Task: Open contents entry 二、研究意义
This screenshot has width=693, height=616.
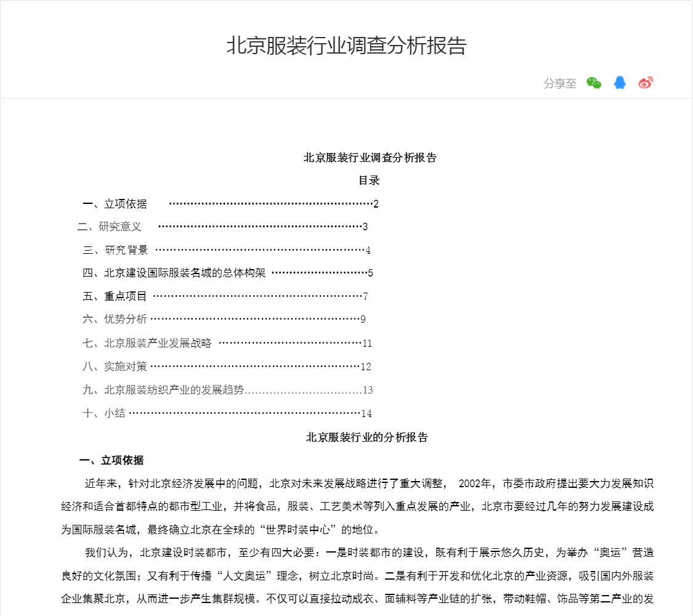Action: (x=222, y=227)
